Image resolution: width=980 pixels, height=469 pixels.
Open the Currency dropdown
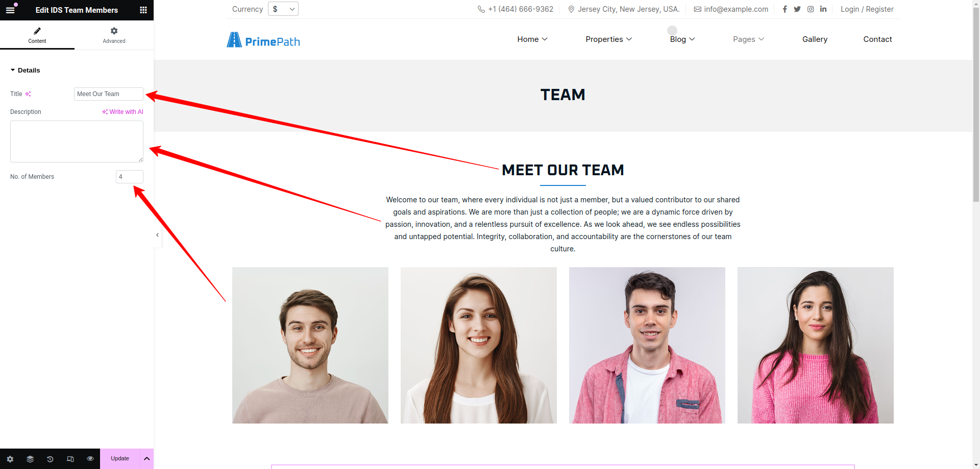point(283,9)
